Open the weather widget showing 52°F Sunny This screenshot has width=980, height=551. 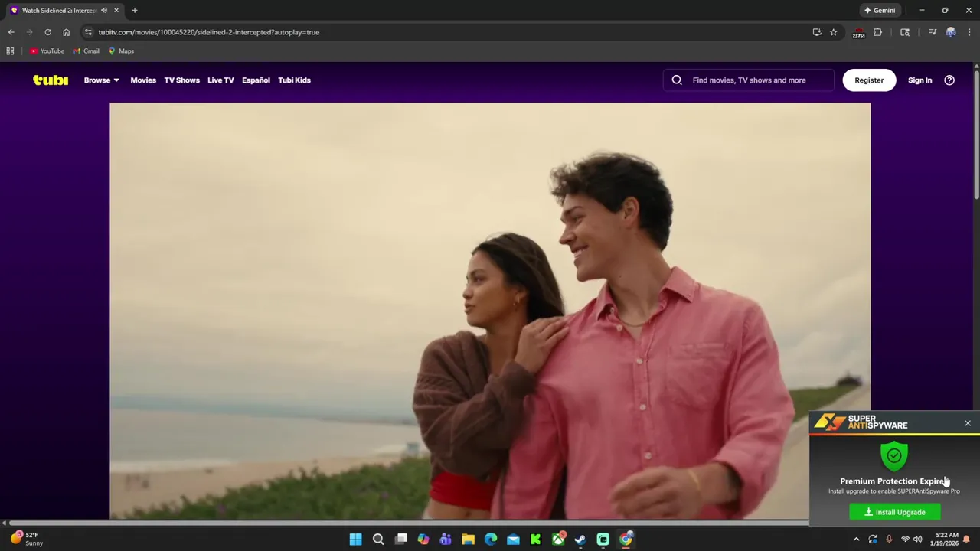[x=27, y=539]
